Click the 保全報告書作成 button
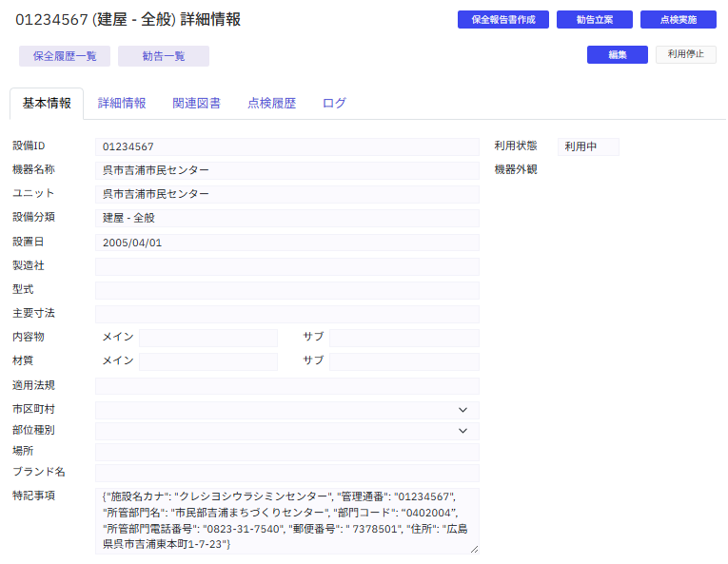 tap(502, 19)
